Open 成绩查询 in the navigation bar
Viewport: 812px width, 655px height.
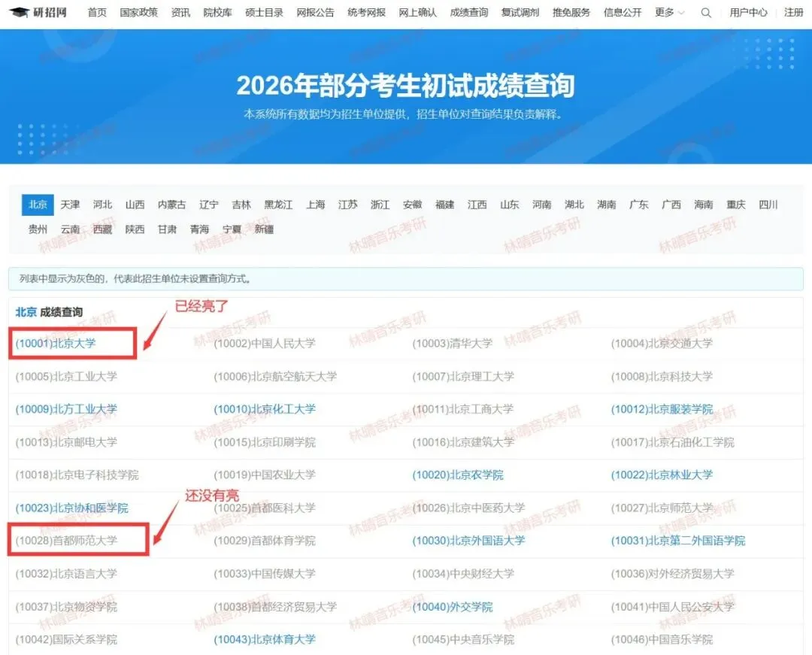469,13
